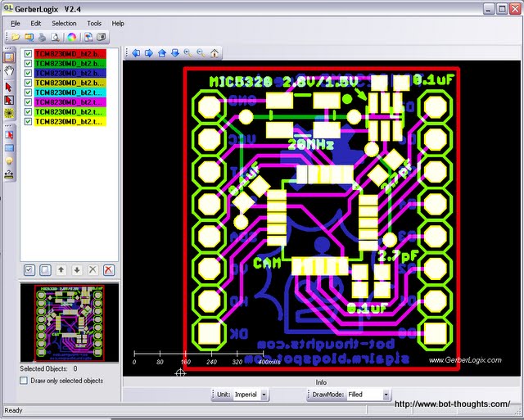Open the Tools menu
This screenshot has width=524, height=420.
tap(94, 24)
